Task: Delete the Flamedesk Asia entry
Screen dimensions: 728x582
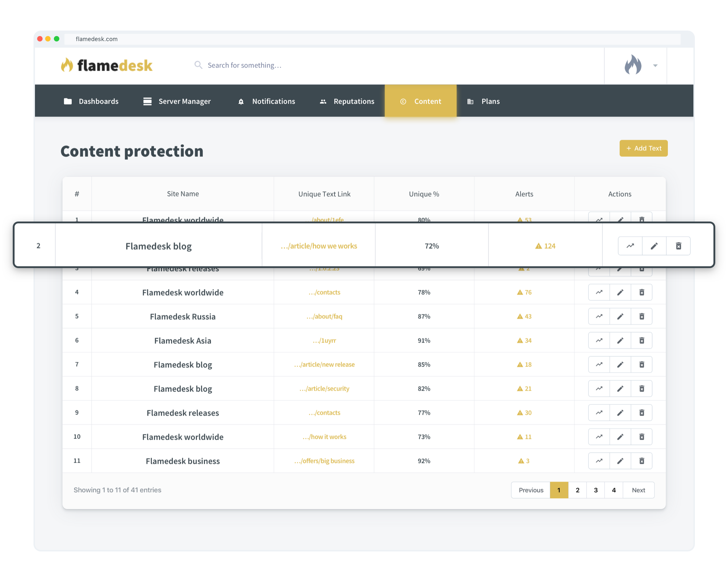Action: tap(642, 340)
